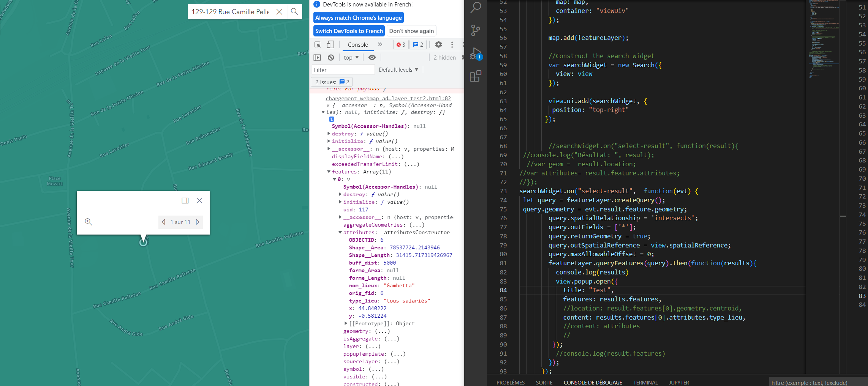Open Run and Debug in sidebar

[476, 53]
